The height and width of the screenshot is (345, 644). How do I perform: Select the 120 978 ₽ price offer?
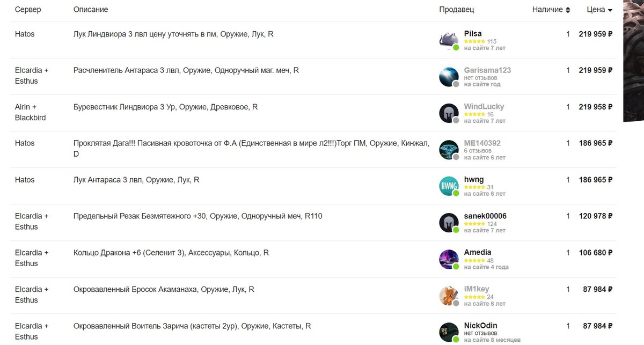click(x=596, y=216)
